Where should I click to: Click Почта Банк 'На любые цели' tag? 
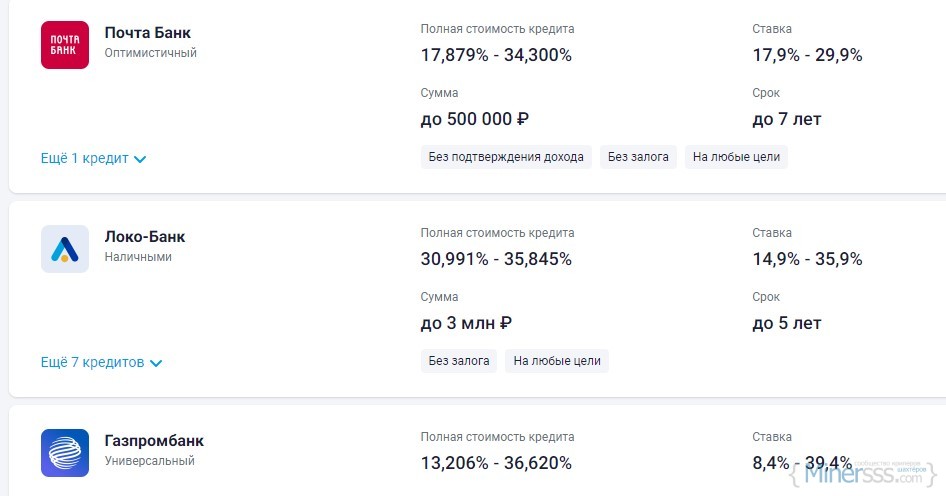pyautogui.click(x=736, y=157)
